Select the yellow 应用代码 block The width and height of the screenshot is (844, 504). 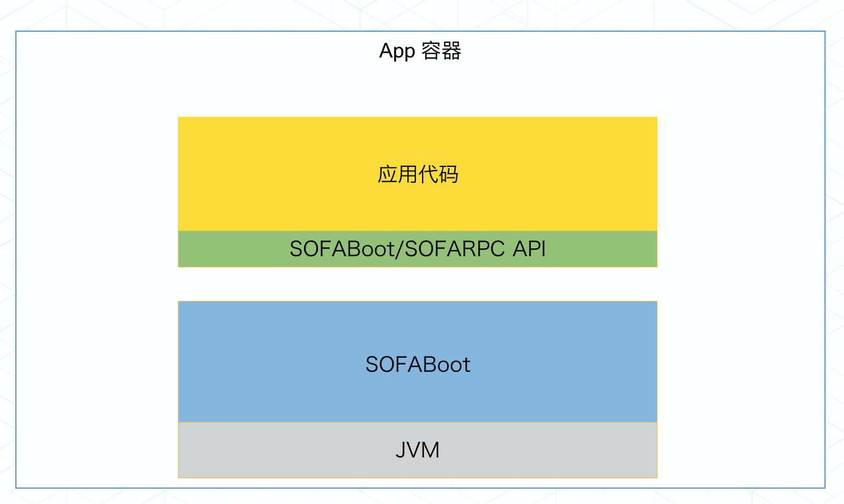pyautogui.click(x=418, y=174)
